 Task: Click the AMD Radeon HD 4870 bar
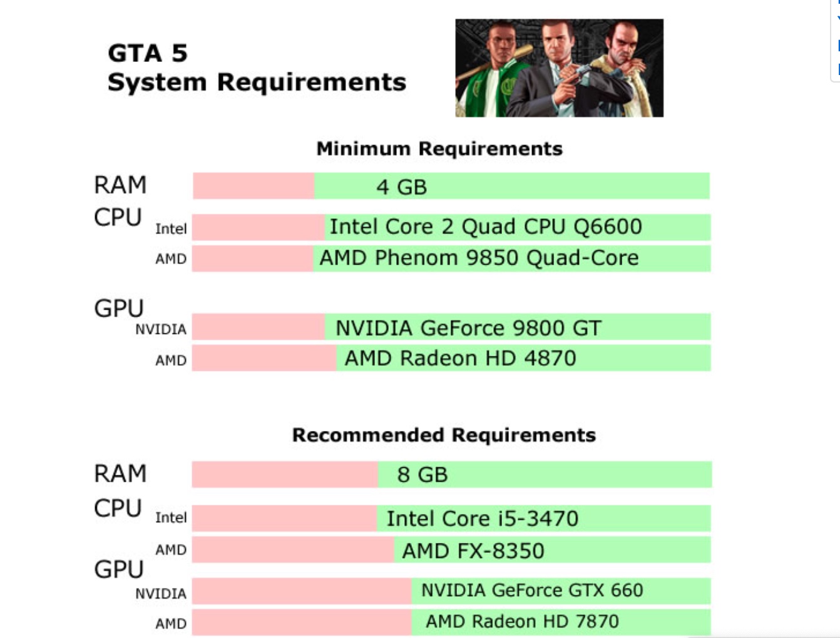click(x=451, y=358)
